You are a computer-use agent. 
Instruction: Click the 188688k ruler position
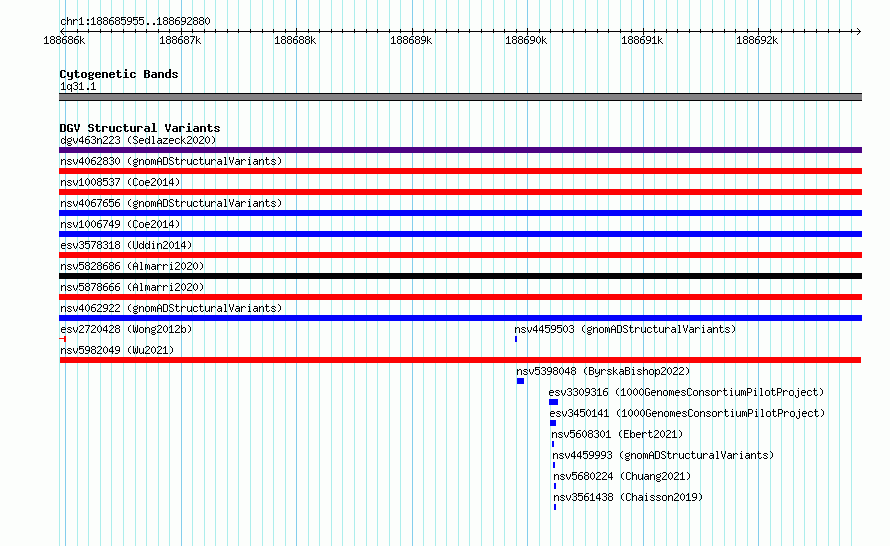(x=295, y=40)
